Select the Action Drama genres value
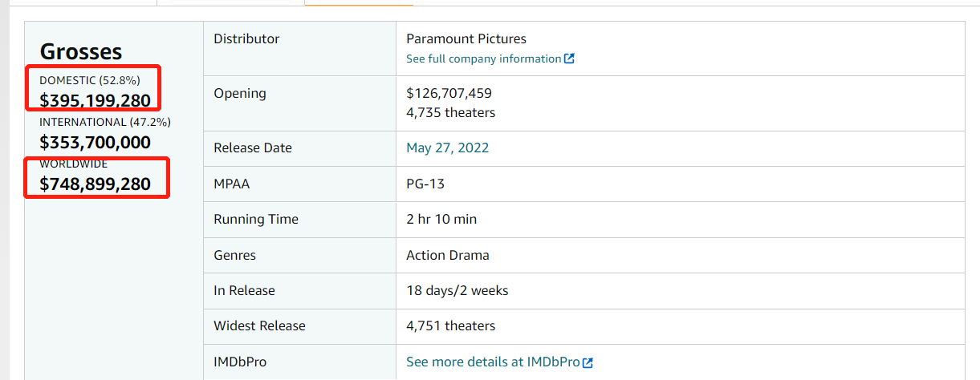The height and width of the screenshot is (380, 980). [x=447, y=255]
